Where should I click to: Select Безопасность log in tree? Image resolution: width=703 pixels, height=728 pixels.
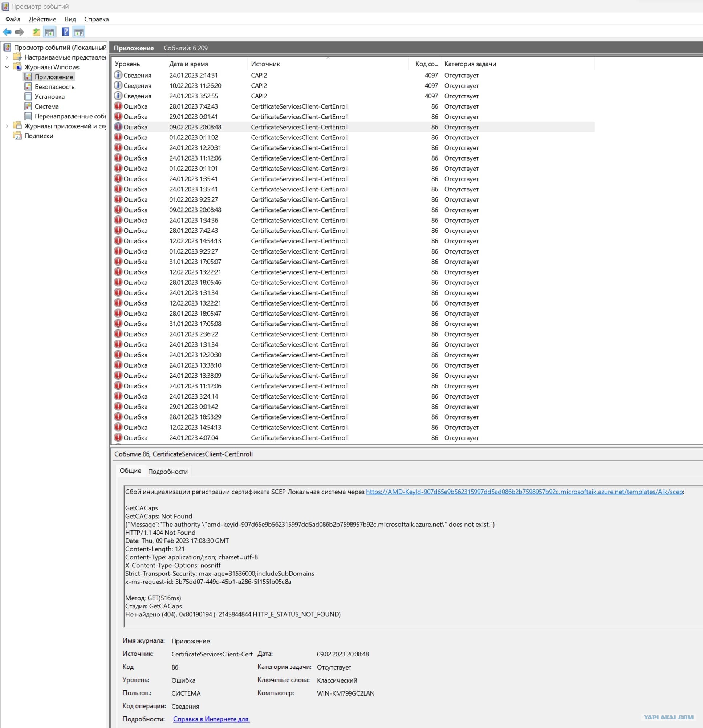click(x=54, y=86)
